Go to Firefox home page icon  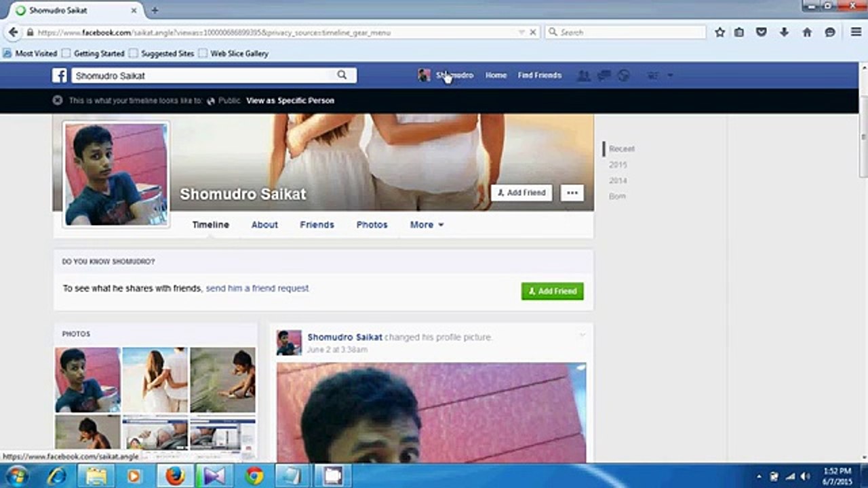pos(807,32)
